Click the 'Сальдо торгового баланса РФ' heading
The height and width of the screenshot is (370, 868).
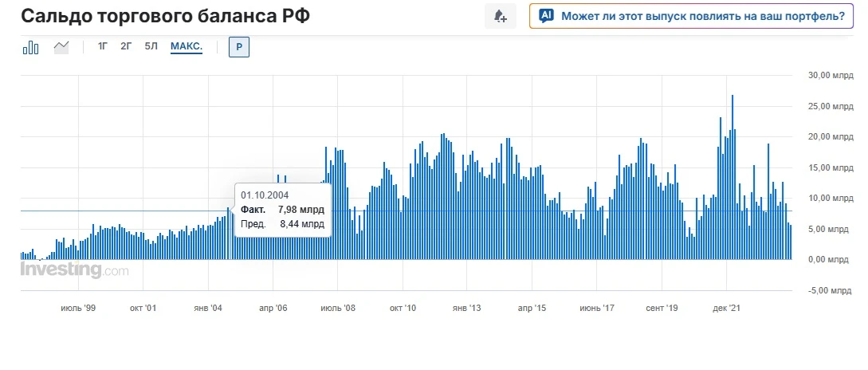pos(165,16)
